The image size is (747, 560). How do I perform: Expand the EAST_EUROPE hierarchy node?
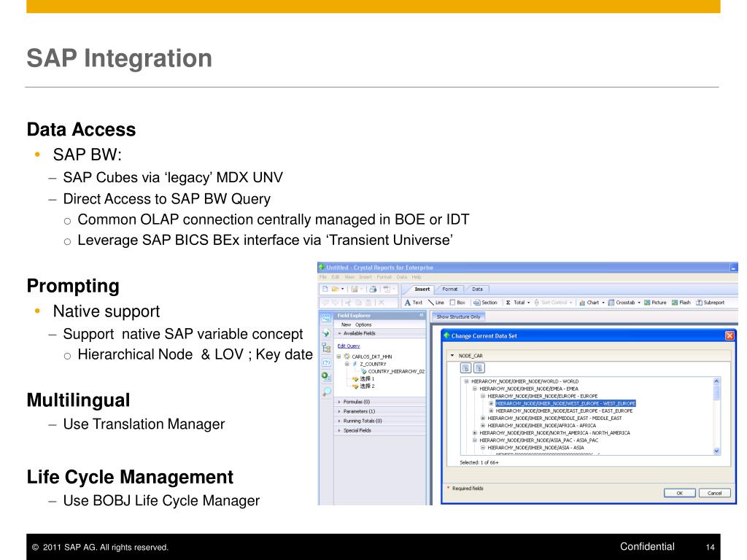[x=491, y=411]
